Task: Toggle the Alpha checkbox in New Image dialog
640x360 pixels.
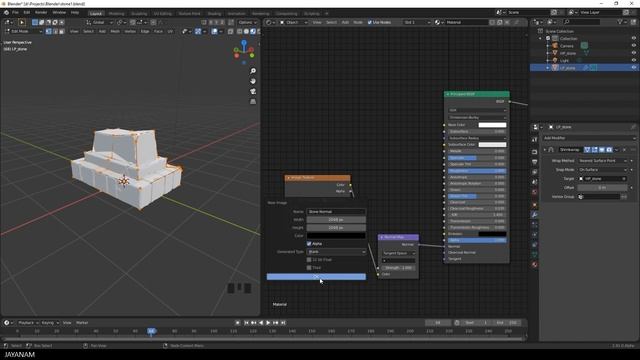Action: [x=309, y=244]
